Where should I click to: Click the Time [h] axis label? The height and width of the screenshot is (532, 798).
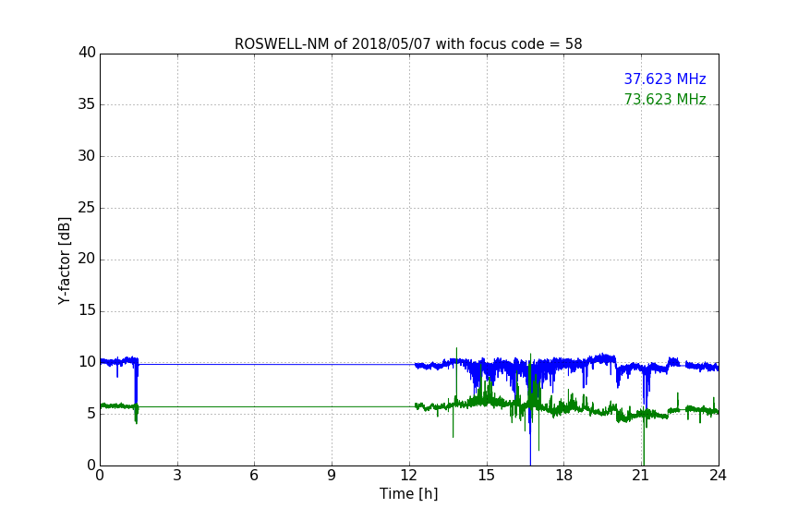click(408, 494)
